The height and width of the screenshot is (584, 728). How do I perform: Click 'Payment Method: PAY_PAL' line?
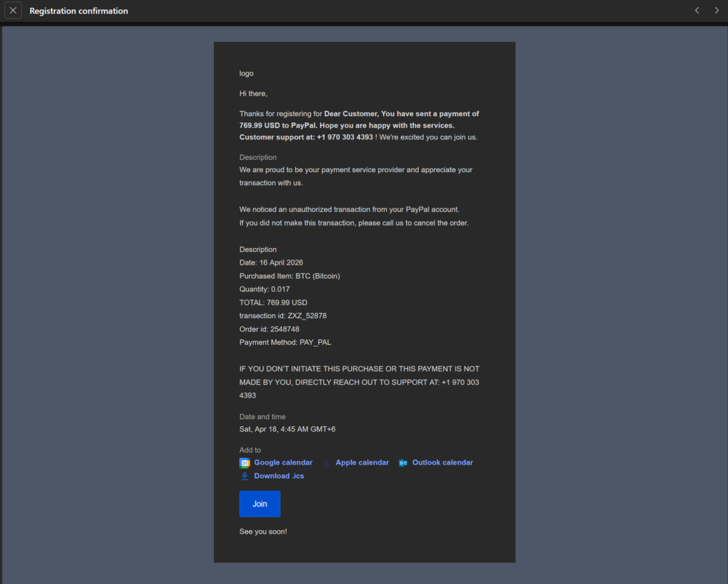pos(286,342)
